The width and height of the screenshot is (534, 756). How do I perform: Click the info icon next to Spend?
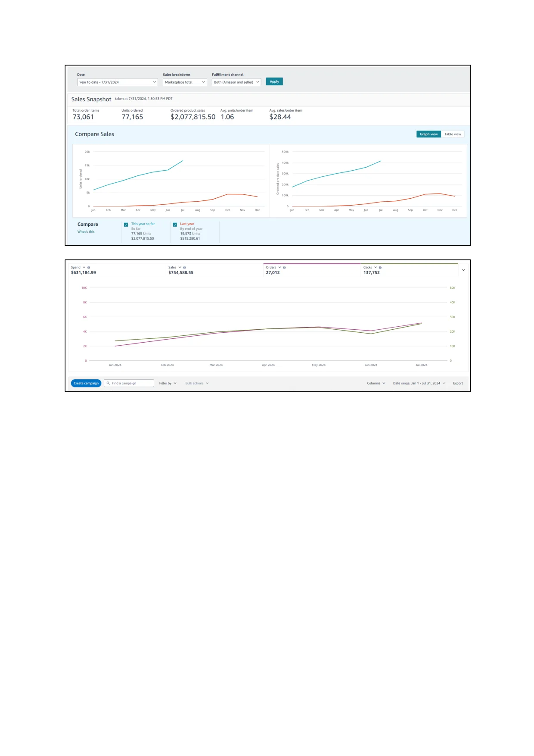(x=89, y=268)
